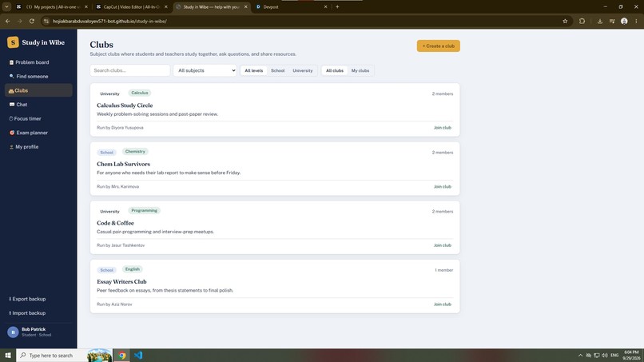
Task: Click the Chemistry subject tag
Action: tap(135, 152)
